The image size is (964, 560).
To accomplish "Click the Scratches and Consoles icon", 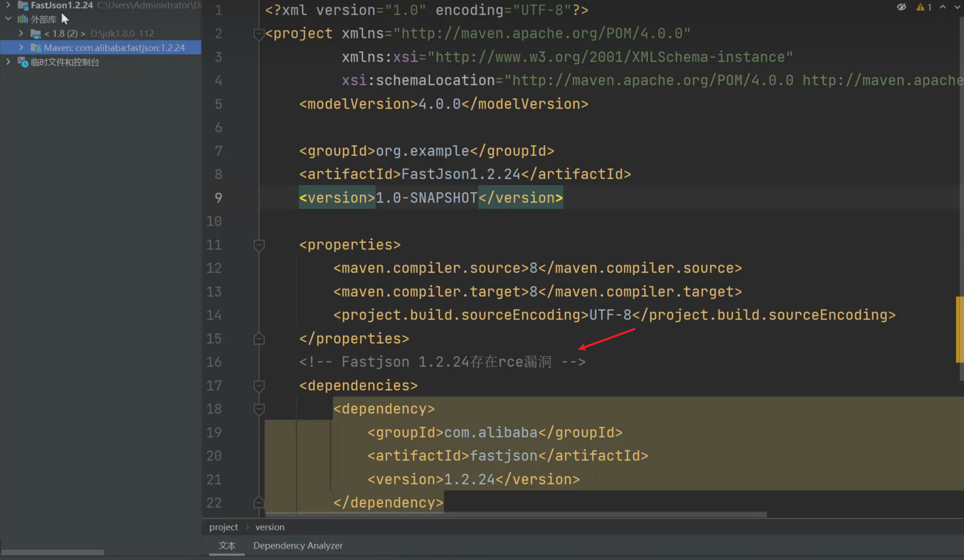I will (23, 62).
